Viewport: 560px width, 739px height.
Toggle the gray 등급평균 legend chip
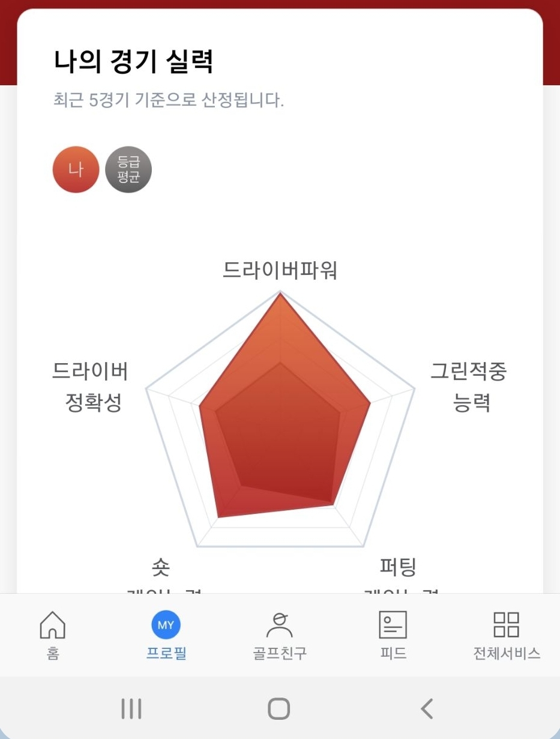[128, 170]
